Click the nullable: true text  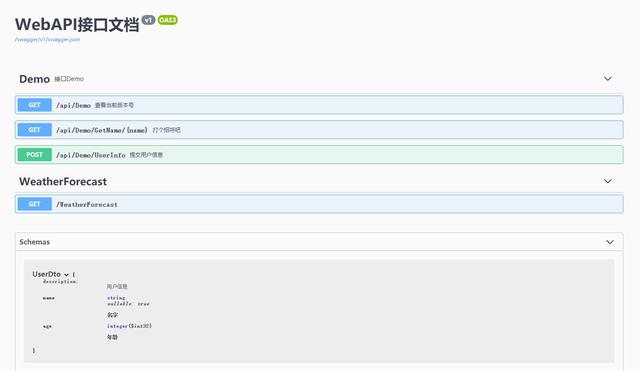point(128,304)
